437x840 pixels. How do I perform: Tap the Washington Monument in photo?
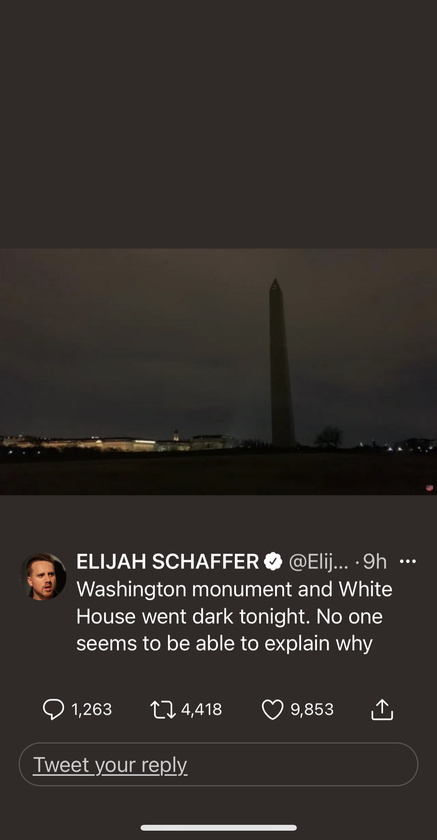[281, 363]
